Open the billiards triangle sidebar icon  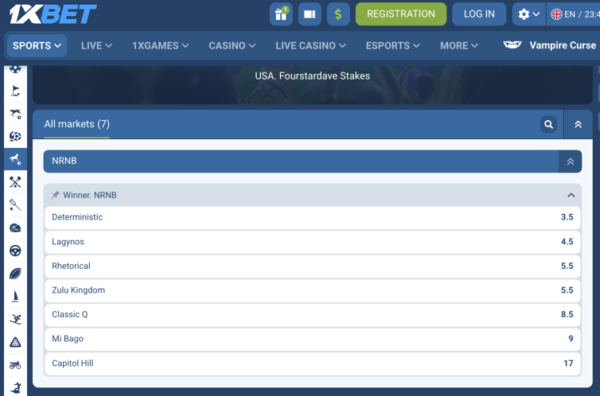point(15,342)
